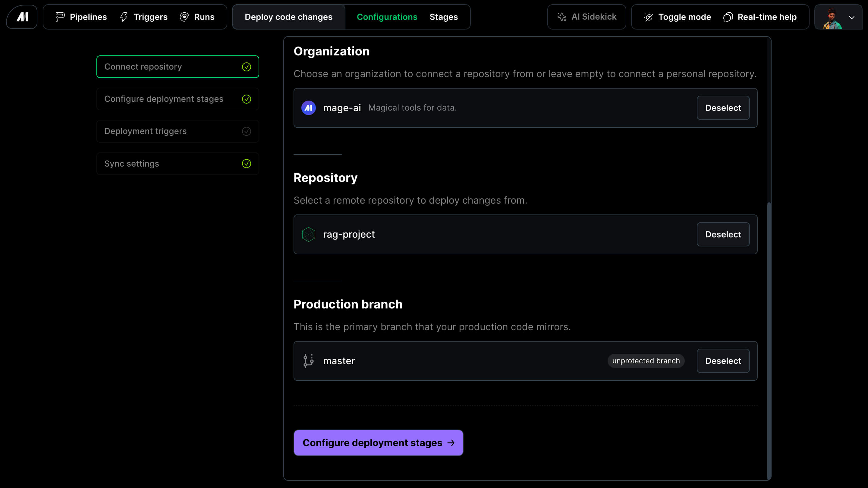
Task: Click the Repository section heading
Action: [325, 178]
